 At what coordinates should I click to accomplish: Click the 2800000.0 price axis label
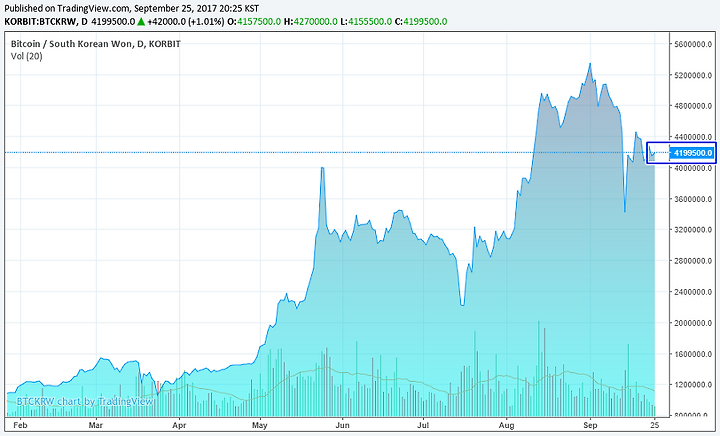693,261
